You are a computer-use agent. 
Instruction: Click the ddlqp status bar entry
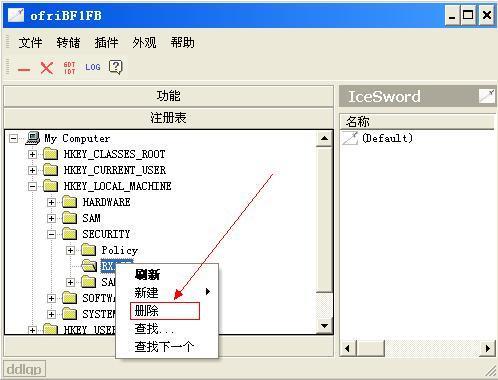click(24, 369)
